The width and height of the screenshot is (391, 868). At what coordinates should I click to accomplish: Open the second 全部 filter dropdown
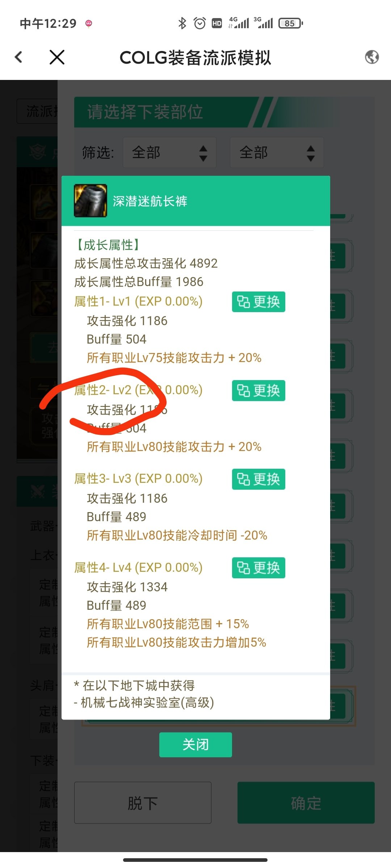(277, 153)
